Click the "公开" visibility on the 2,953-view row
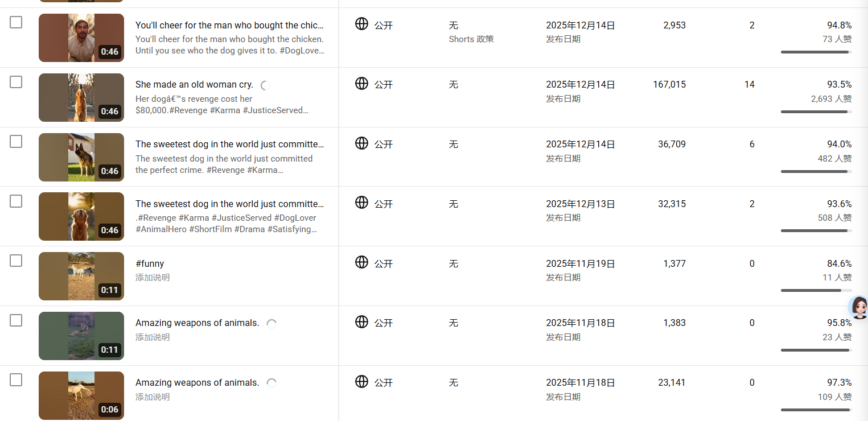 click(x=384, y=26)
